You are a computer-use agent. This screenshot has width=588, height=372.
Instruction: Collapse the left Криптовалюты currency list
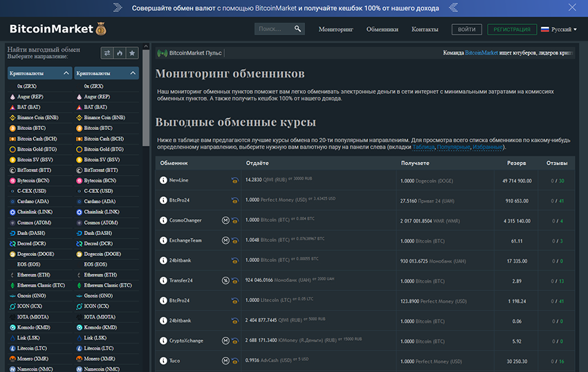tap(66, 73)
